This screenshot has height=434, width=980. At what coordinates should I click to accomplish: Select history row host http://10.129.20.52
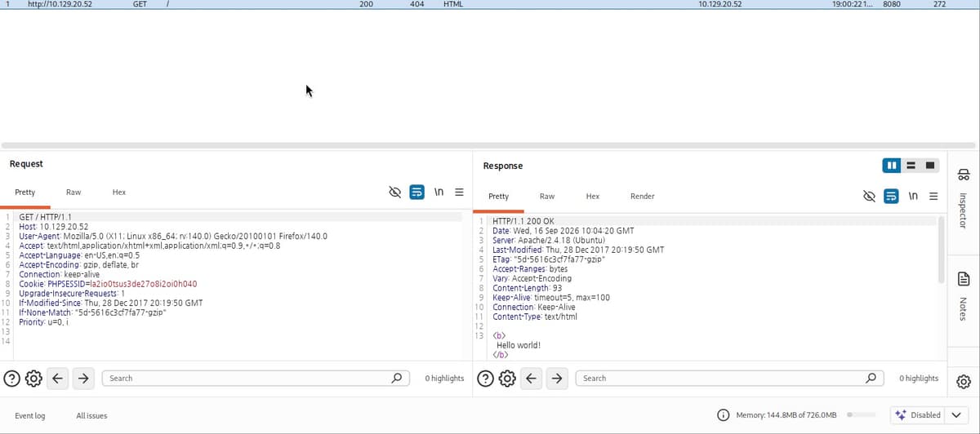(60, 4)
